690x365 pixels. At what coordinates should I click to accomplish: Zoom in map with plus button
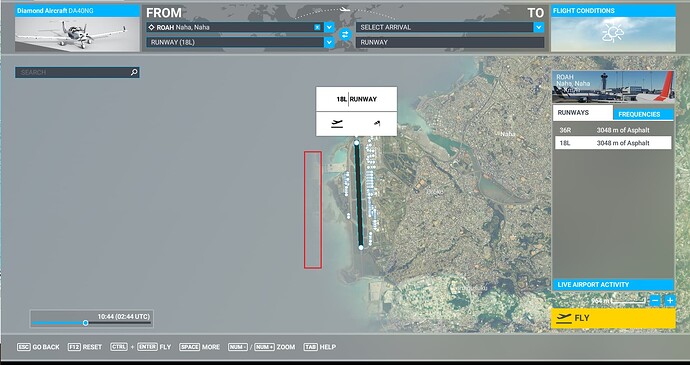670,301
